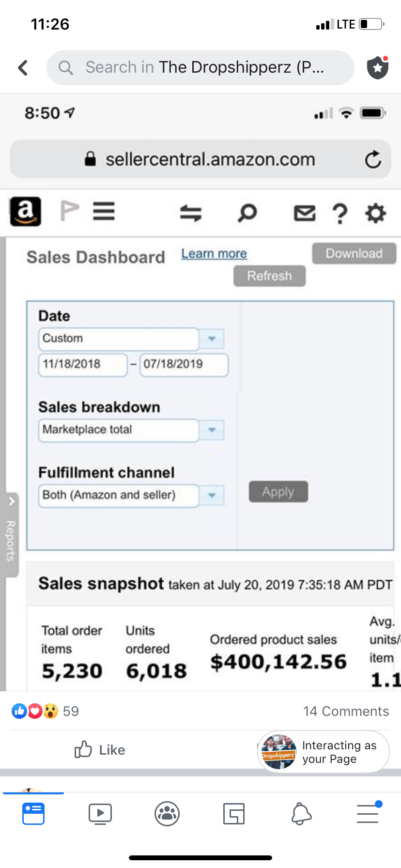Like the post with thumbs-up button
The height and width of the screenshot is (868, 401).
coord(100,750)
